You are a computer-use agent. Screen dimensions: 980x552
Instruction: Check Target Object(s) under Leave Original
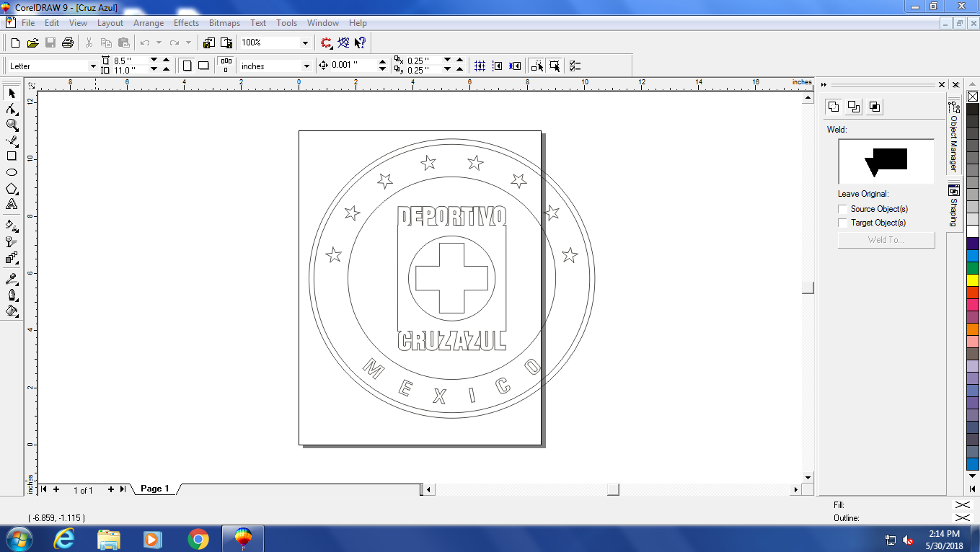(x=842, y=223)
